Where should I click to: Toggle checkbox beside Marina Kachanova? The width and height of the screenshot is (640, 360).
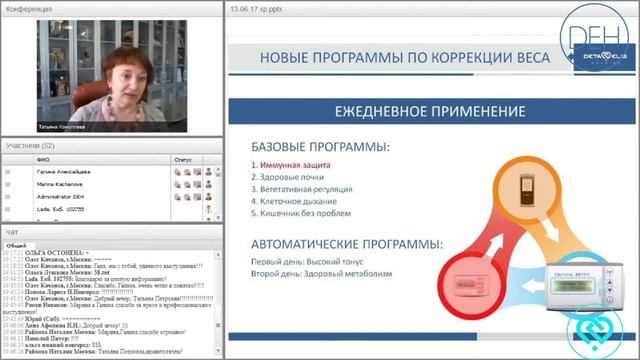[x=7, y=184]
